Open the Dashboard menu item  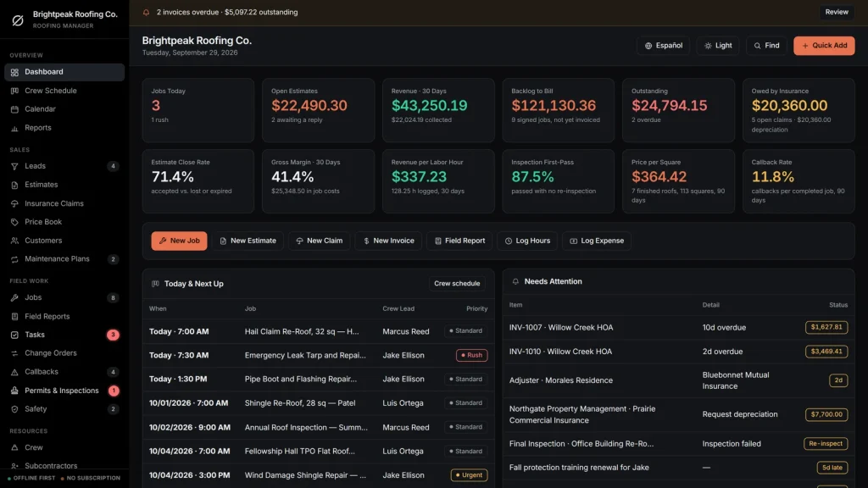(x=64, y=72)
